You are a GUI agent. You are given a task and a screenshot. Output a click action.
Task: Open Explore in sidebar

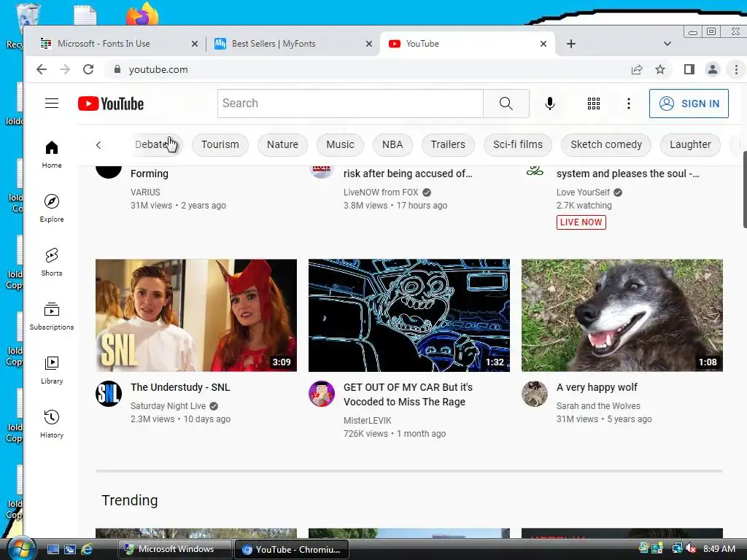point(52,209)
